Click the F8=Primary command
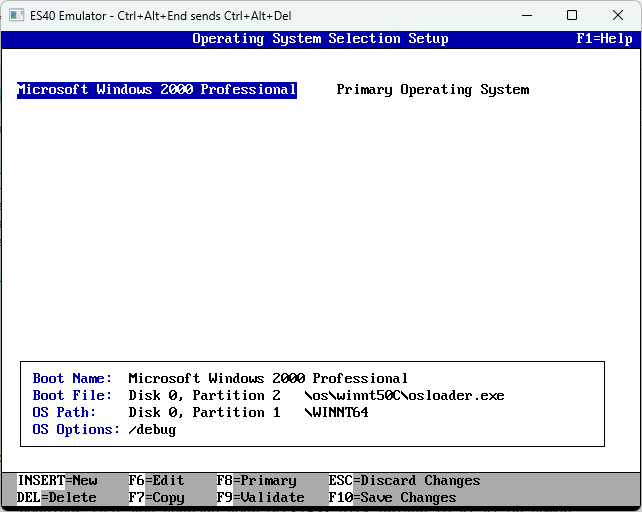Image resolution: width=642 pixels, height=512 pixels. point(257,480)
